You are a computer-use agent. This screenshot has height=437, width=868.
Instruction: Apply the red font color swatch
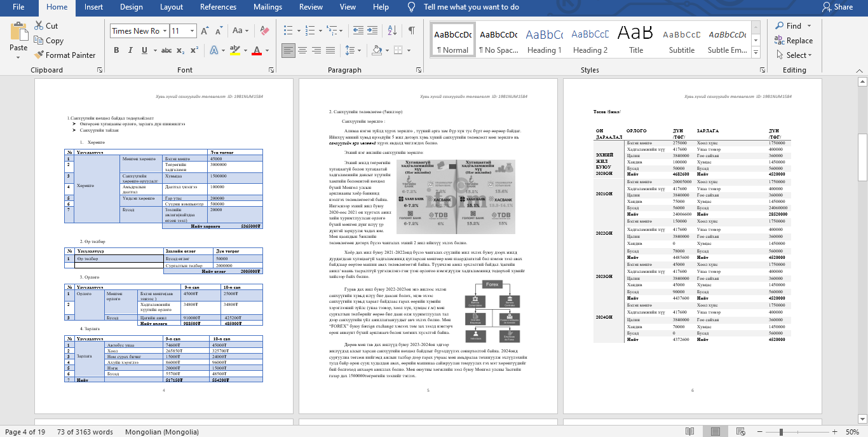pos(257,50)
